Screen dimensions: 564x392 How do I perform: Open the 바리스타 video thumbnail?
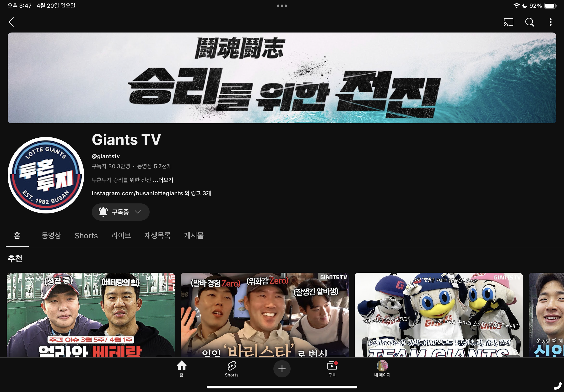(265, 315)
